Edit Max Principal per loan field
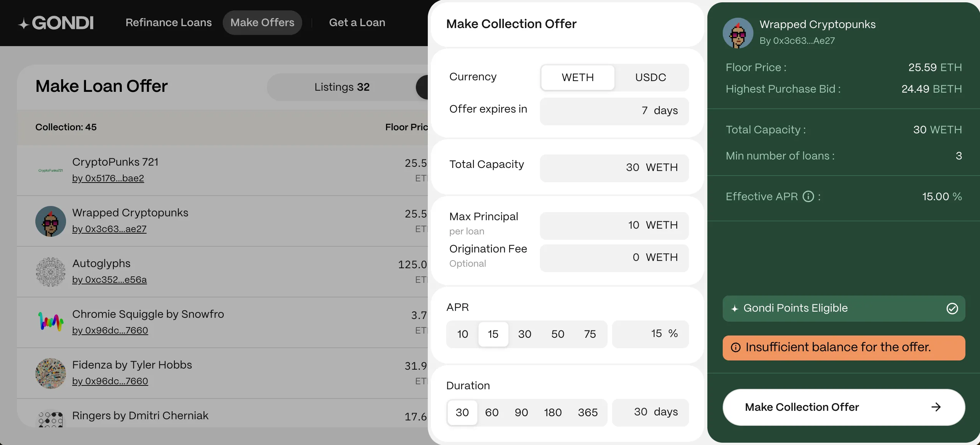Screen dimensions: 980x445 tap(614, 226)
